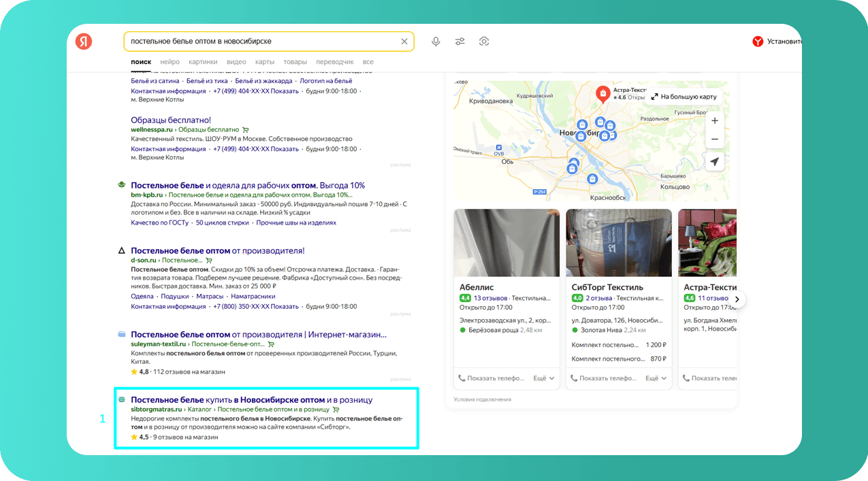868x481 pixels.
Task: Click 50 циклов стирки sitelink
Action: pyautogui.click(x=222, y=222)
